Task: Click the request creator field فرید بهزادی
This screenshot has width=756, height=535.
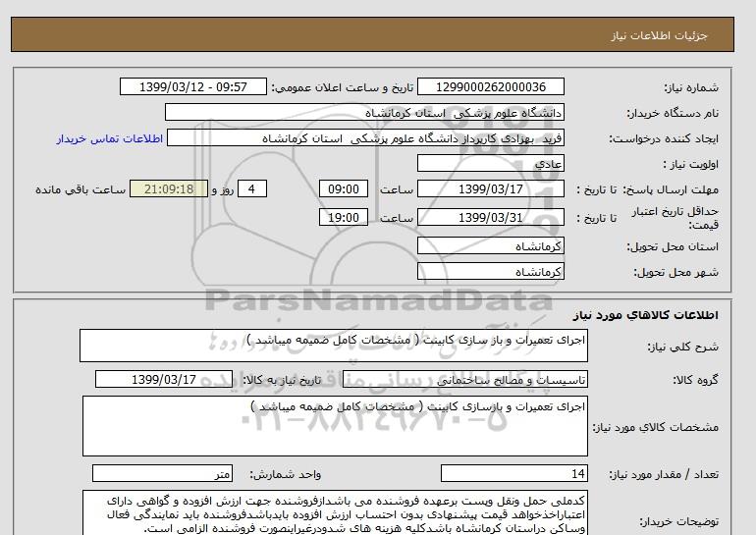Action: point(365,137)
